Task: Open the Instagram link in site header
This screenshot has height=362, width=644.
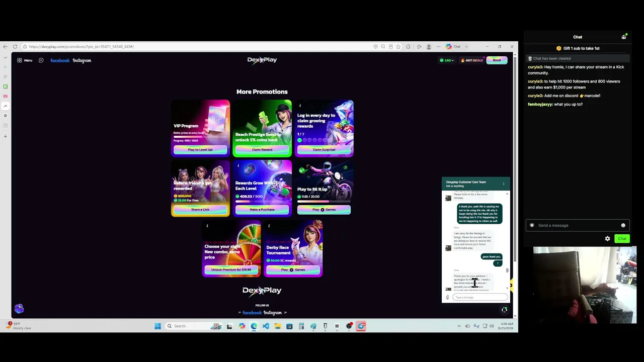Action: pos(82,60)
